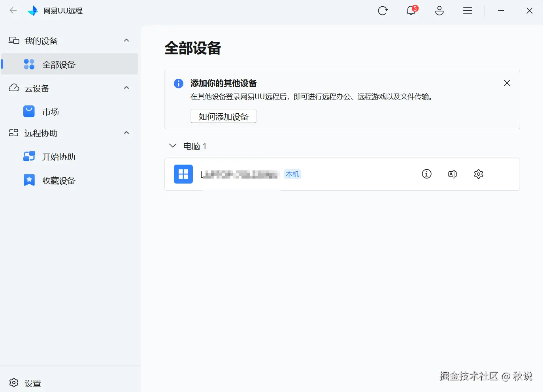Open the hamburger main menu
543x392 pixels.
468,11
